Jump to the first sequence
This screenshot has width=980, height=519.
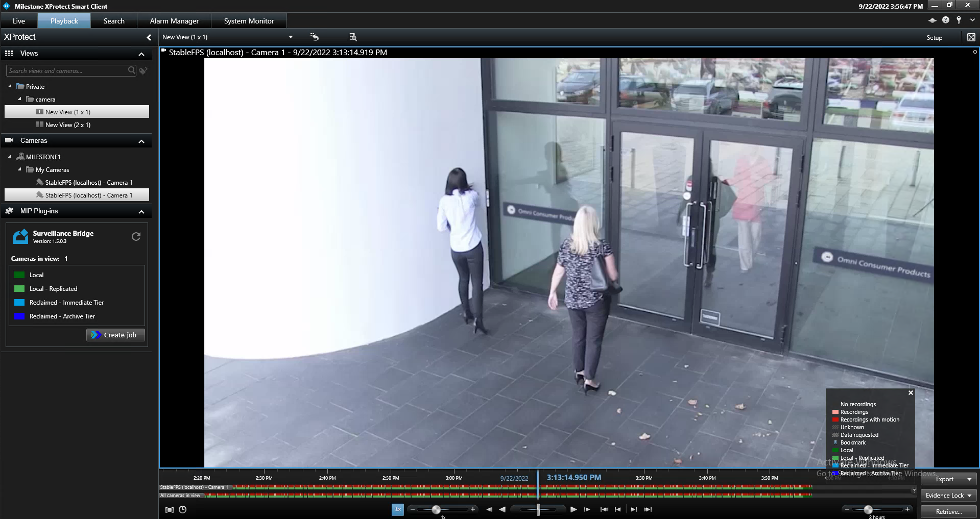point(604,509)
